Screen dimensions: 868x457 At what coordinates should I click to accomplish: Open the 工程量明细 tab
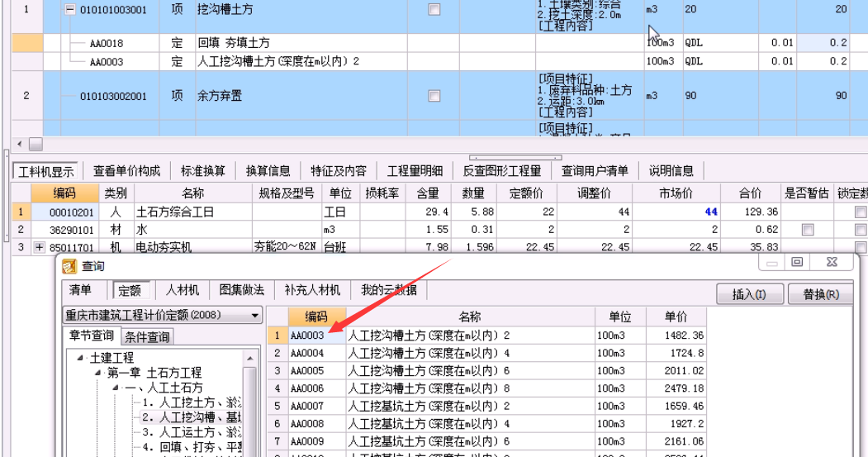415,171
